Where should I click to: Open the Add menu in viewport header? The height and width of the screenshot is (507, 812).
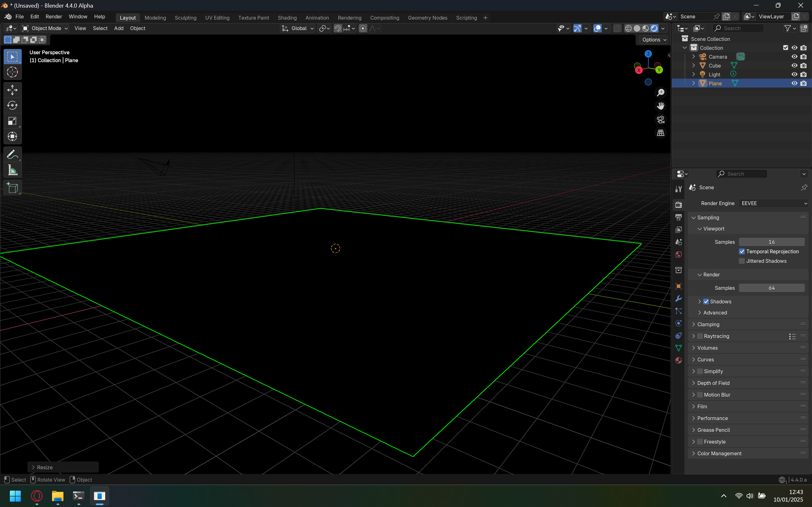pyautogui.click(x=119, y=29)
